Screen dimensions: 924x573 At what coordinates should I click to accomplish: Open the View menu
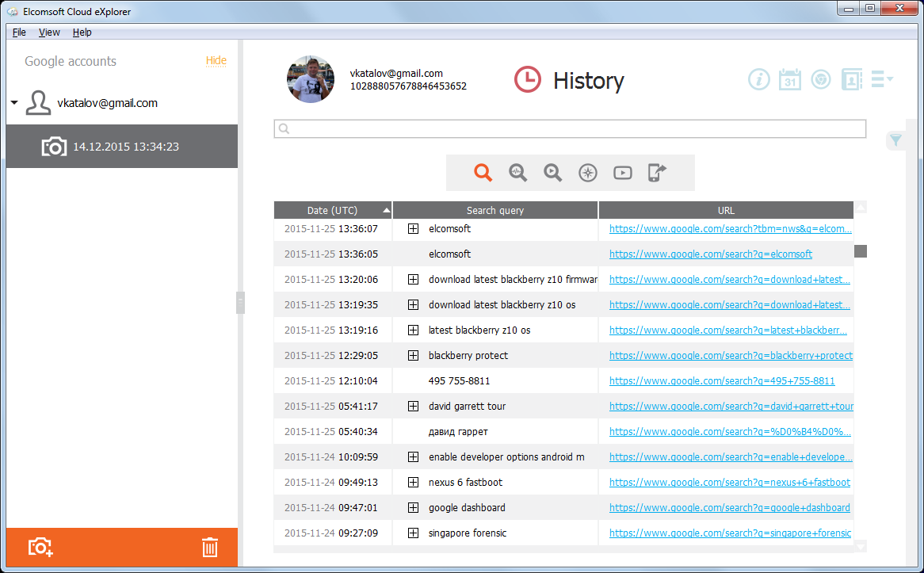pos(48,32)
